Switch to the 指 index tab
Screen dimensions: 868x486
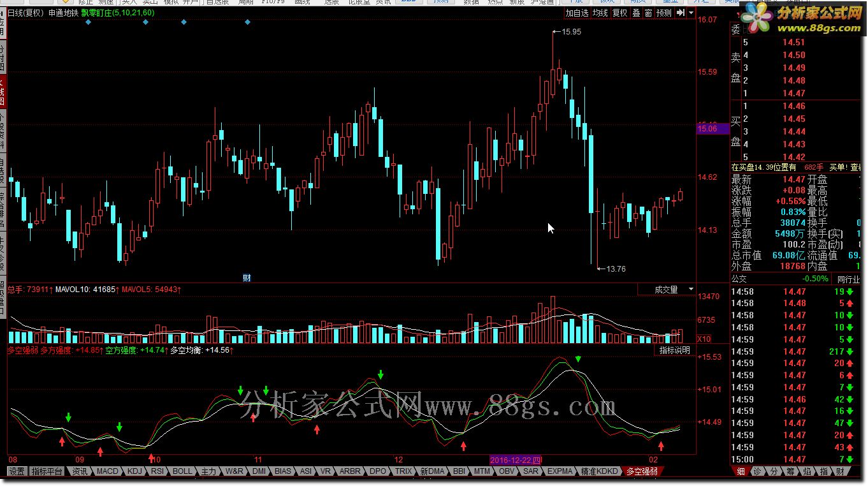click(823, 471)
